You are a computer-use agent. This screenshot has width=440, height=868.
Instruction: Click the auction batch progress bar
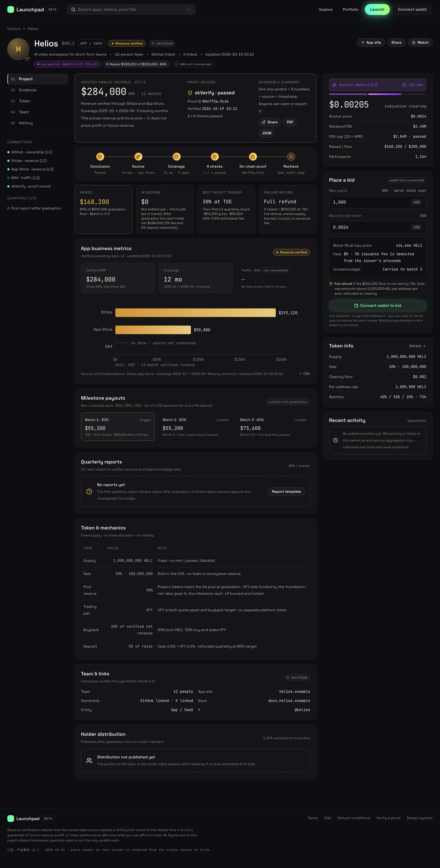pos(377,94)
